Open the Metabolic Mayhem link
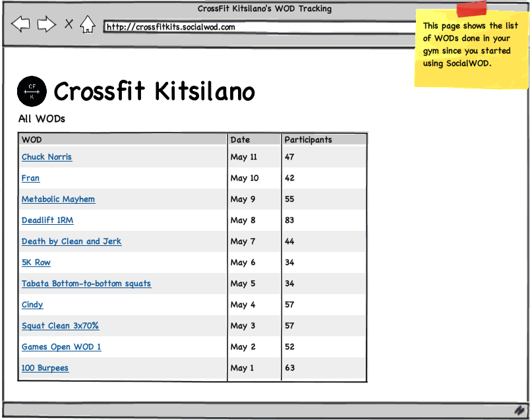Image resolution: width=530 pixels, height=420 pixels. pos(58,199)
